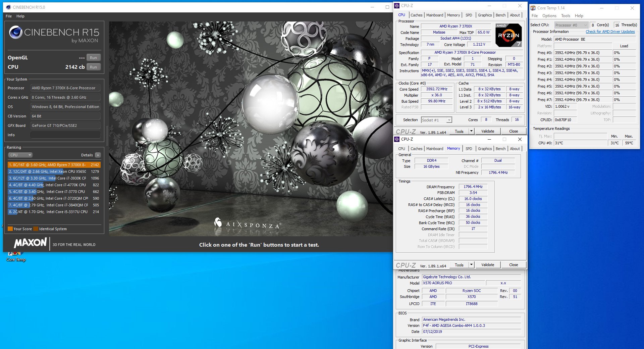Open Check for AMD Driver Updates link
644x349 pixels.
[x=610, y=32]
